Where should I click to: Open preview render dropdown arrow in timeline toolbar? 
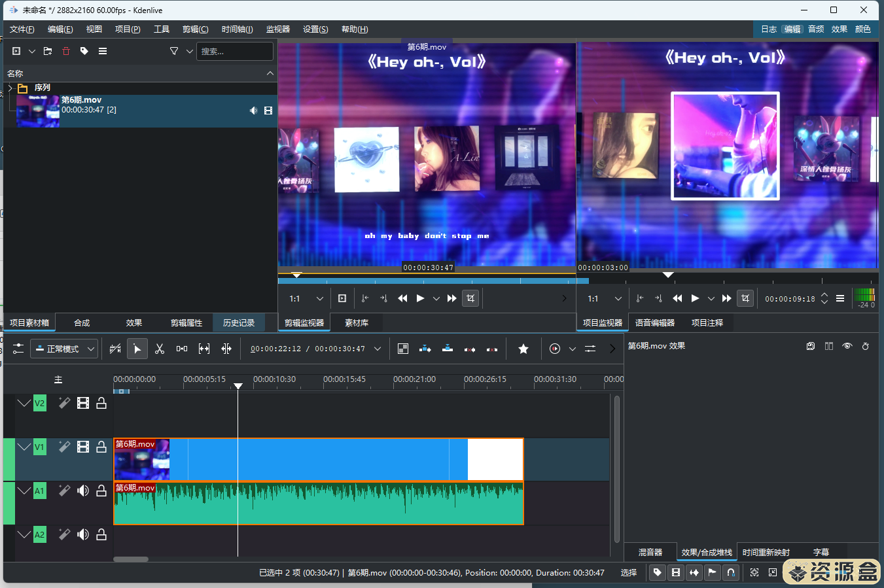tap(573, 349)
